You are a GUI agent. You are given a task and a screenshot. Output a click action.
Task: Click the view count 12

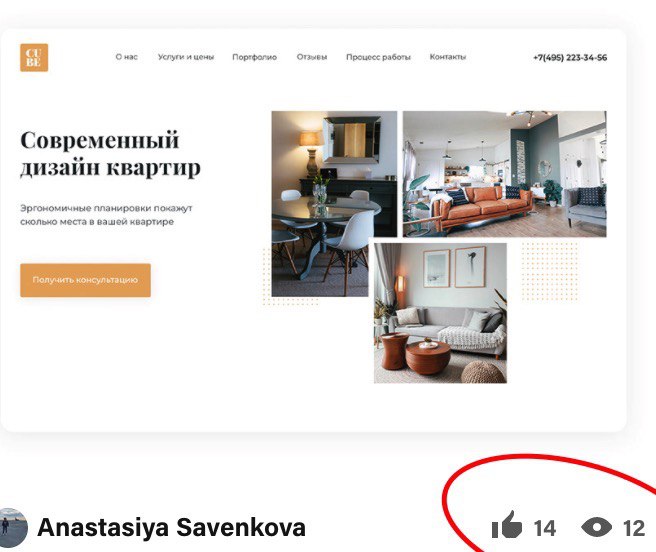click(633, 528)
